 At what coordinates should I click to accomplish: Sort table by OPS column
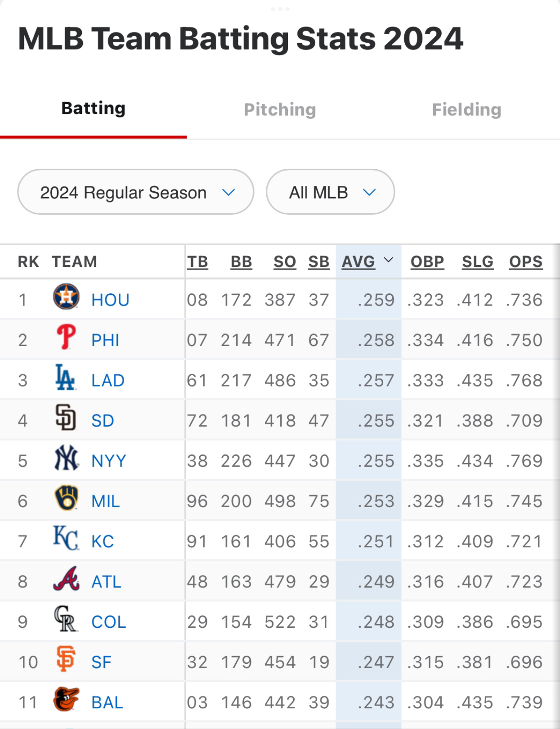click(x=525, y=261)
